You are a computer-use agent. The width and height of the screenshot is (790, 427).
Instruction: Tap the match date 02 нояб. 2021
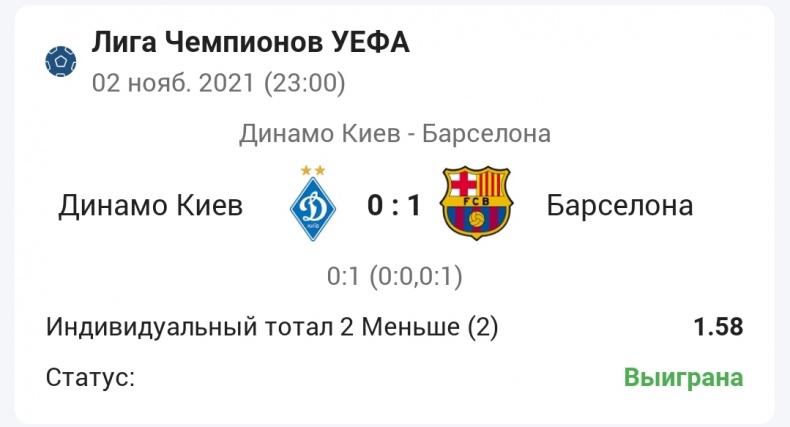coord(173,83)
